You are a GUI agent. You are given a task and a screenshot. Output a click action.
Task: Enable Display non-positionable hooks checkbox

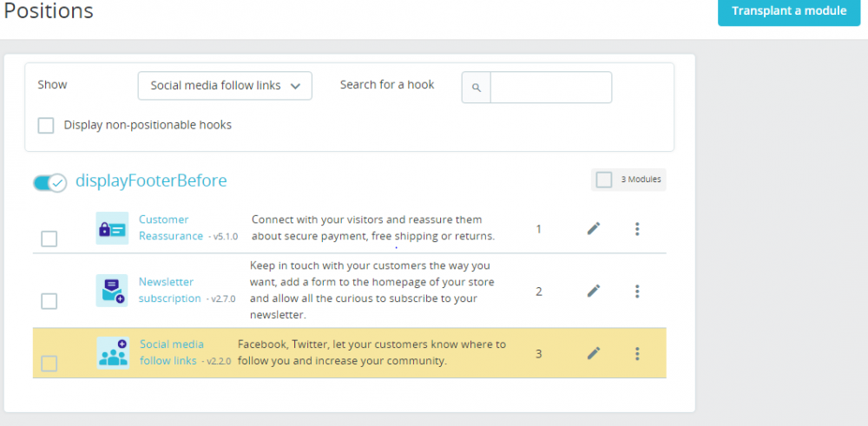46,126
